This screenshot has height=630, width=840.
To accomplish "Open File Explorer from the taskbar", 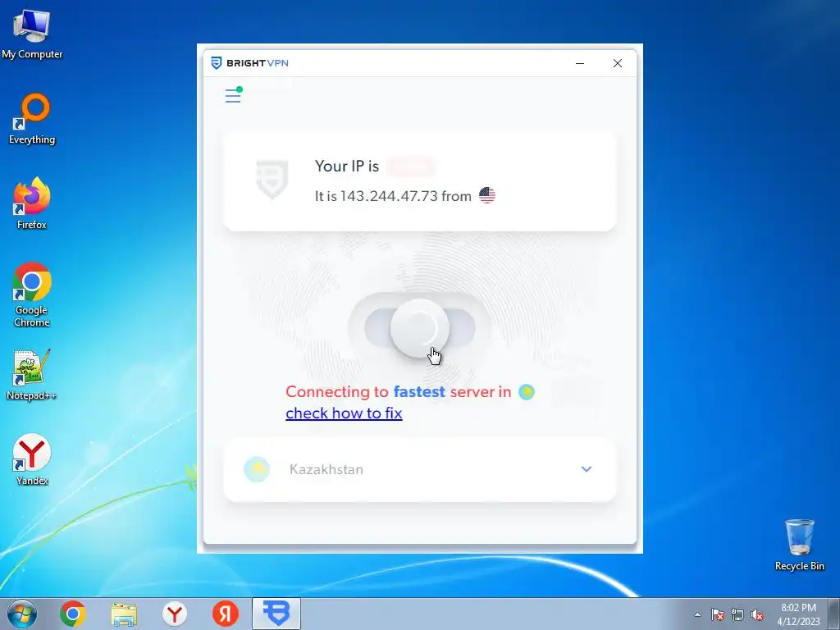I will tap(124, 614).
